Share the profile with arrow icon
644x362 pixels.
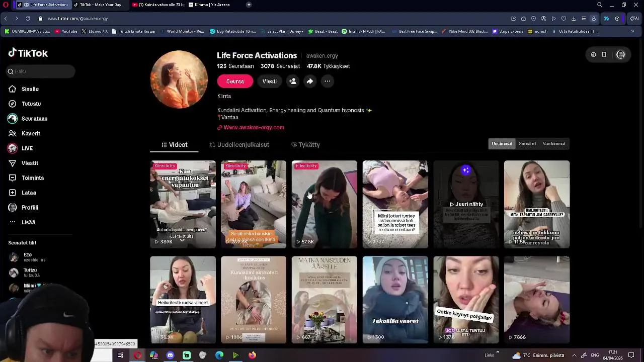[310, 81]
